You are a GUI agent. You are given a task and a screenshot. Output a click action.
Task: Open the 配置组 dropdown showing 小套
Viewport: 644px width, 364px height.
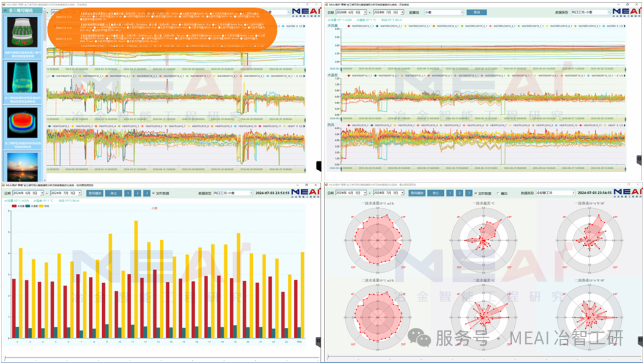(x=444, y=12)
